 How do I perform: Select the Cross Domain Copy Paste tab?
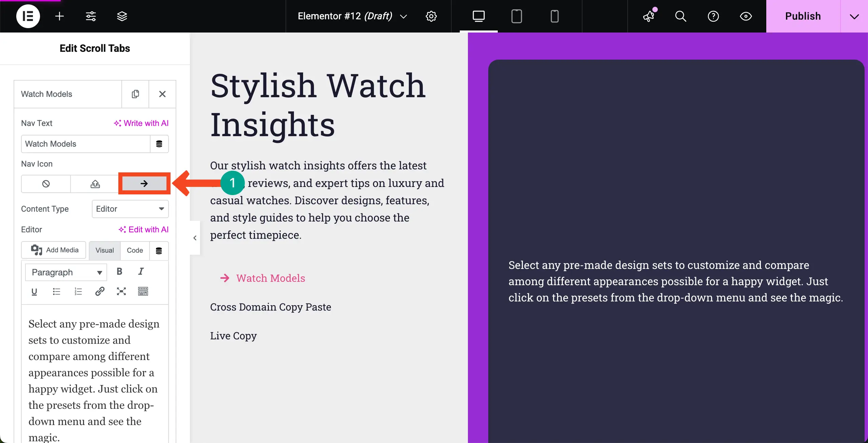click(x=271, y=307)
